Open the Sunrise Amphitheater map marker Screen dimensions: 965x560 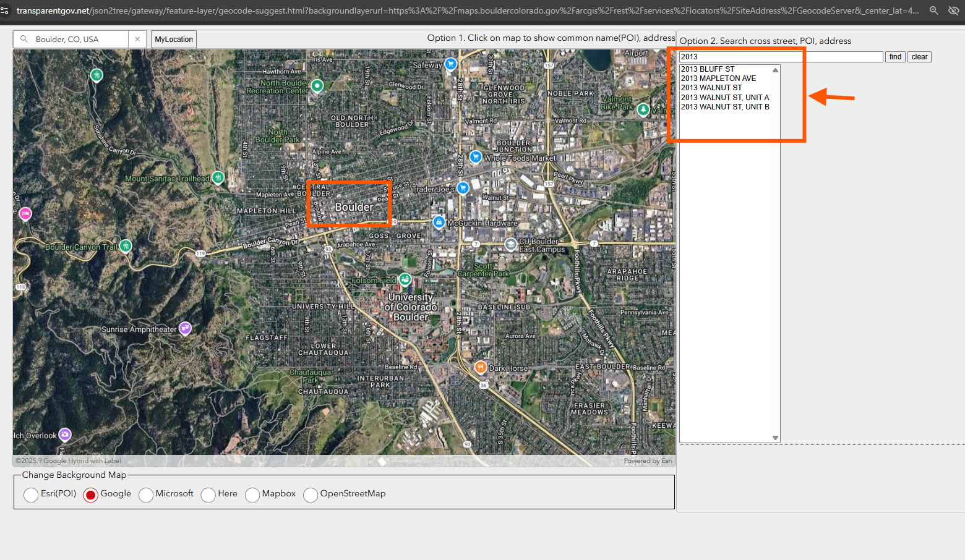pos(185,328)
